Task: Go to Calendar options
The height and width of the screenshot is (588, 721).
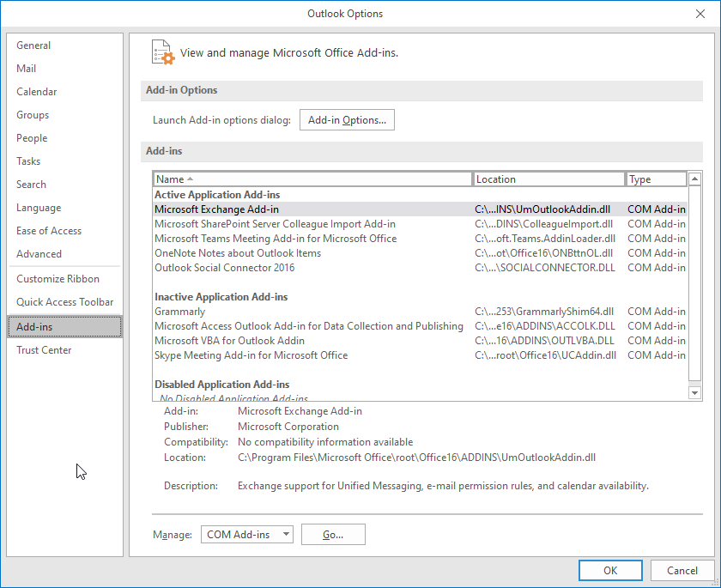Action: (x=65, y=92)
